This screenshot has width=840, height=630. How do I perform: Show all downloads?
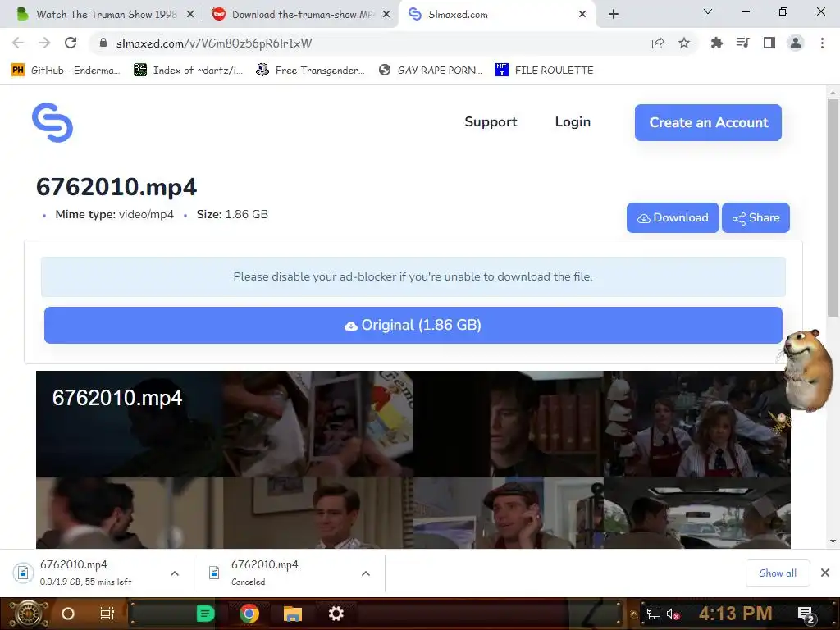[778, 573]
